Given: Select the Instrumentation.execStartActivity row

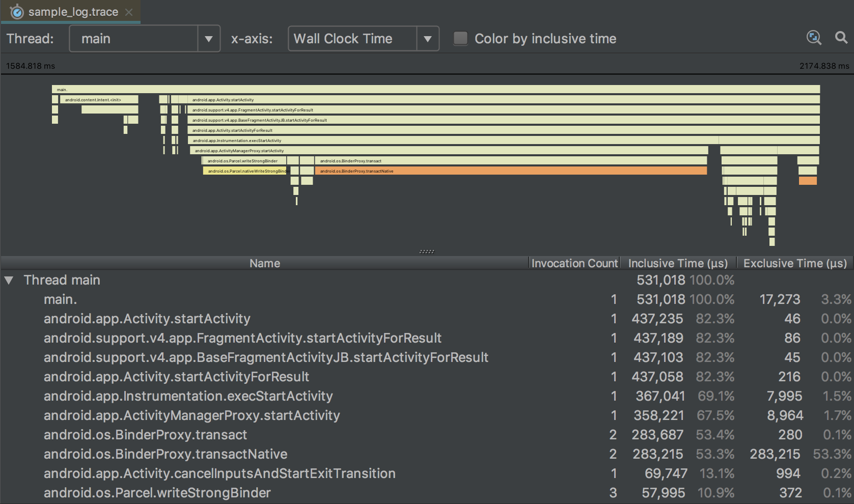Looking at the screenshot, I should pos(188,396).
